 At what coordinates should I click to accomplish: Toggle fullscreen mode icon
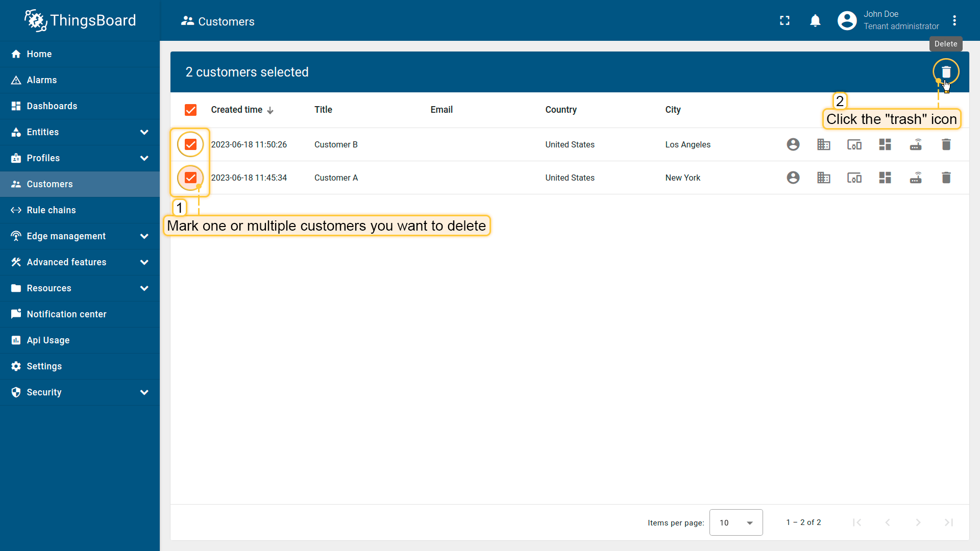(x=785, y=20)
